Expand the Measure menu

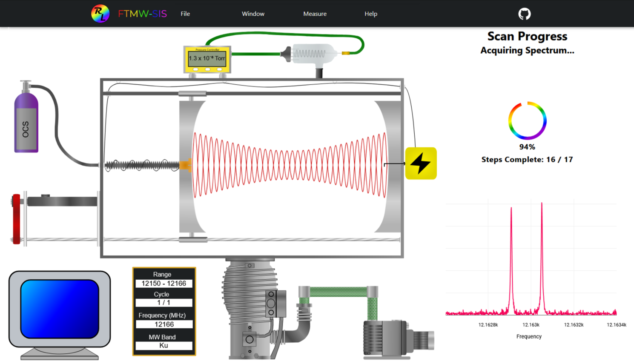click(315, 14)
